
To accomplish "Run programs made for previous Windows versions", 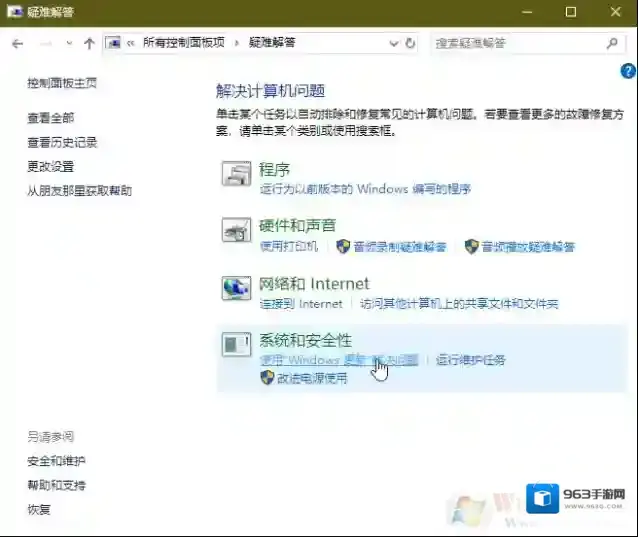I will [365, 189].
